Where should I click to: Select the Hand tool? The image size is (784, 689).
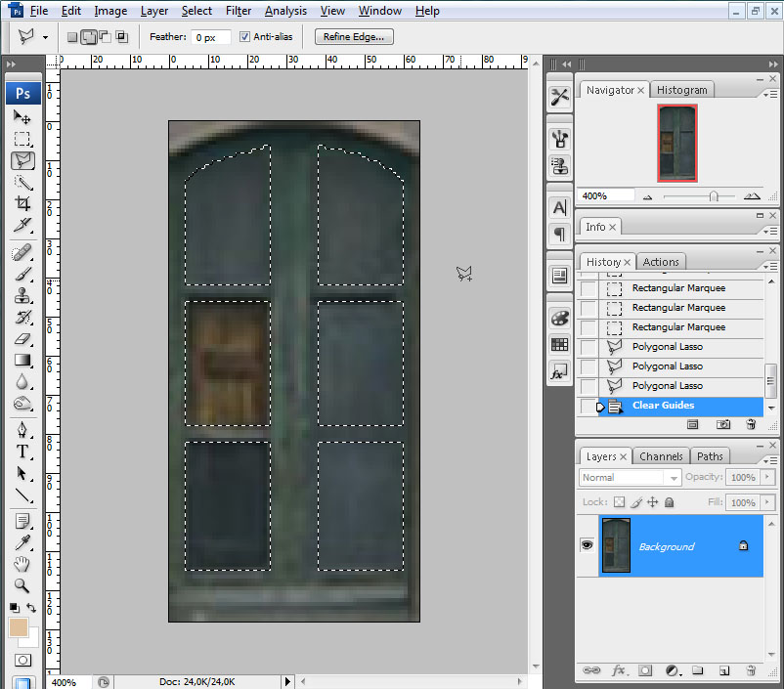pyautogui.click(x=22, y=564)
